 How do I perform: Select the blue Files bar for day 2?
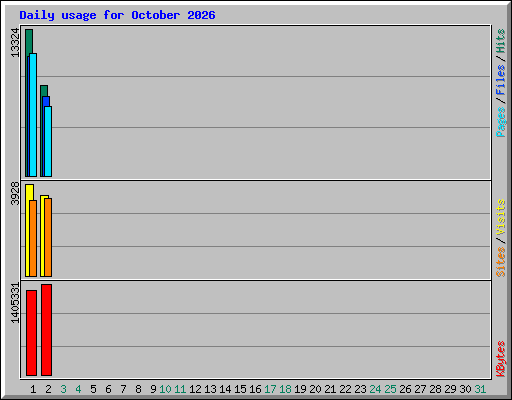coord(47,101)
